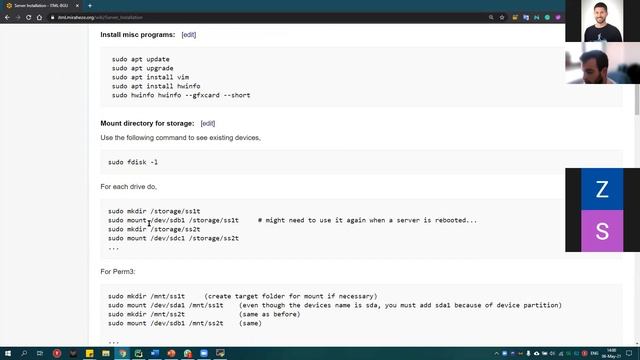Open the orange PowerPoint-like taskbar app

coord(171,353)
